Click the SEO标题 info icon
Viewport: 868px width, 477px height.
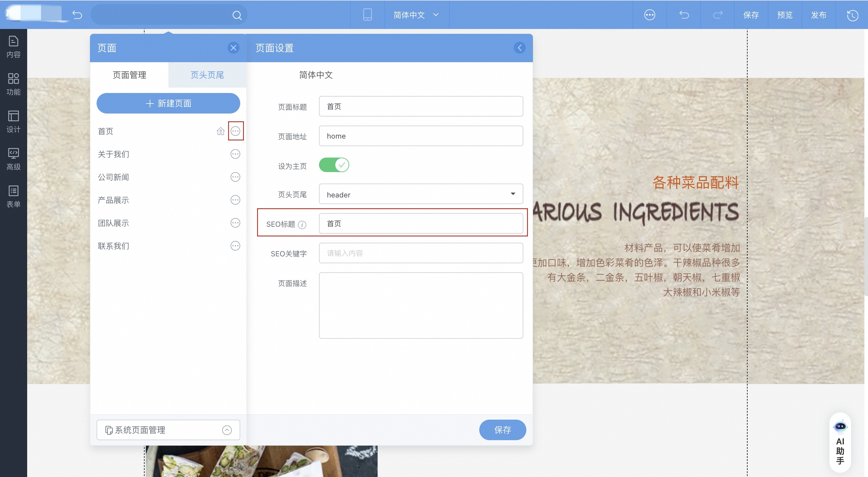[302, 225]
